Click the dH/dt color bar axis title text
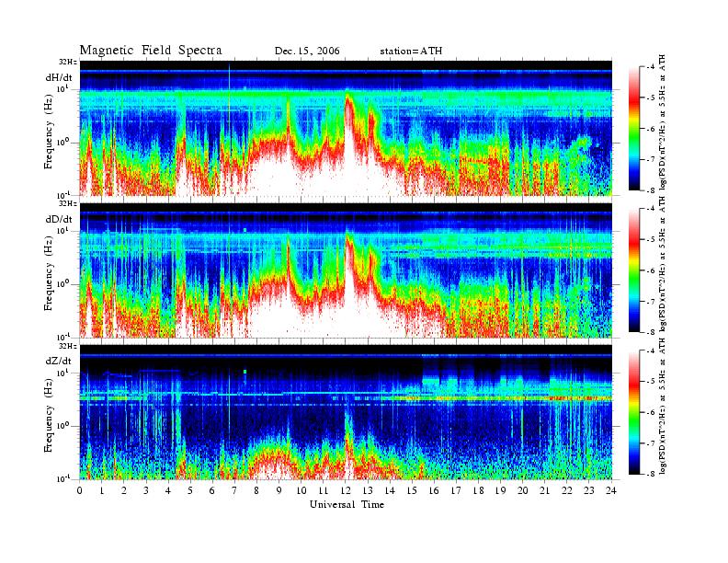The image size is (728, 563). pyautogui.click(x=662, y=122)
